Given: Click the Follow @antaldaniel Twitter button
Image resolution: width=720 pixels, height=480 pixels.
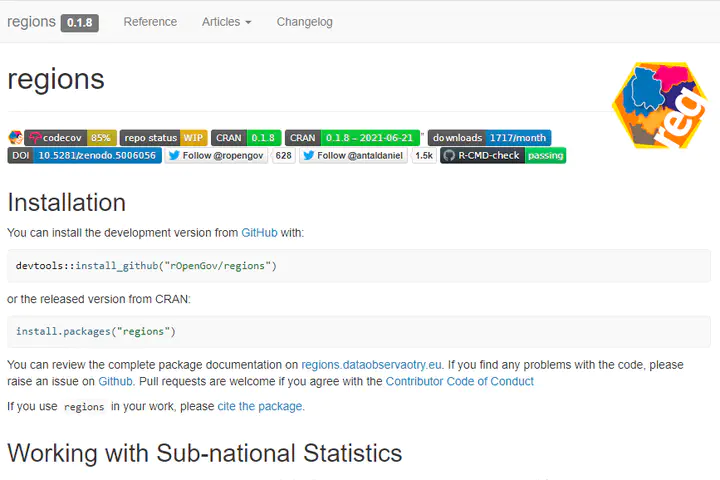Looking at the screenshot, I should click(x=353, y=156).
